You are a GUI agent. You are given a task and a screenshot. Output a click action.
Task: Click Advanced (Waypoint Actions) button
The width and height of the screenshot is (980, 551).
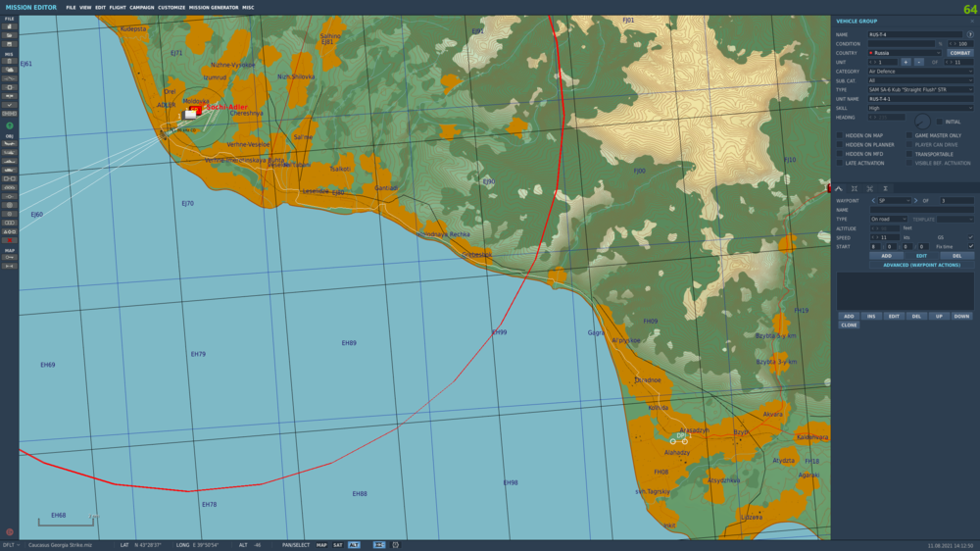(921, 265)
